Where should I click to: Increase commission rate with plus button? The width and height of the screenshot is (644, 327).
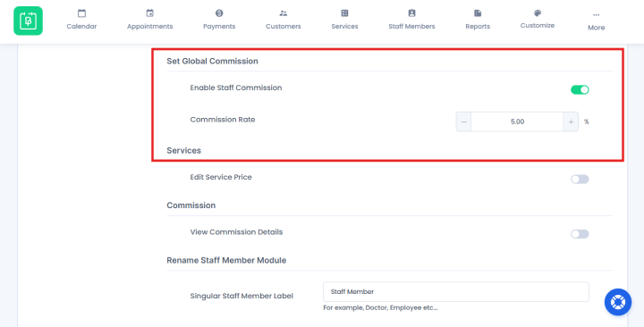(571, 122)
